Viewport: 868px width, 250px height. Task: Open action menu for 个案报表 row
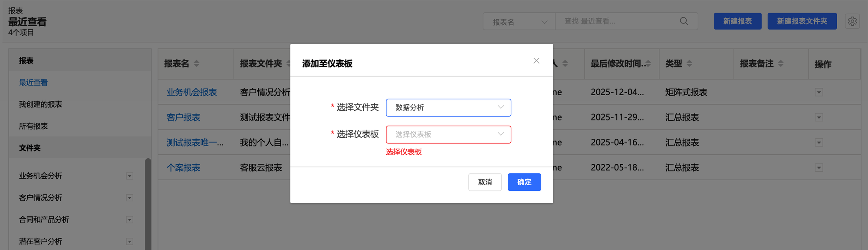[819, 168]
